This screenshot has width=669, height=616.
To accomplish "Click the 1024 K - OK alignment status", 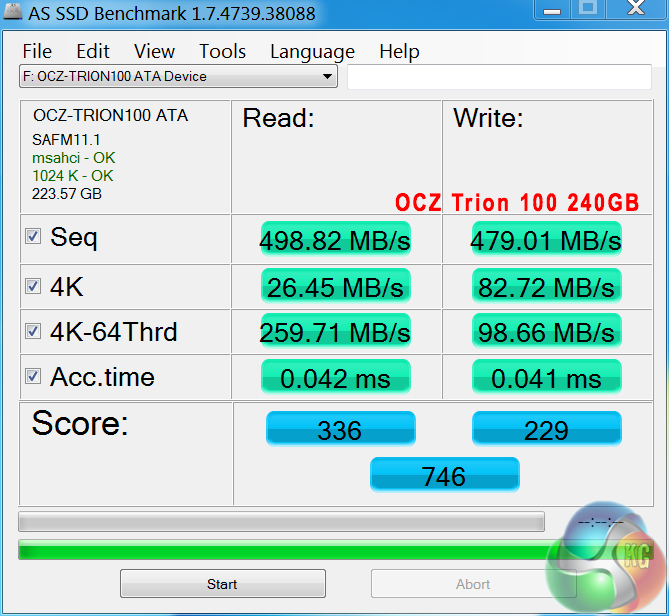I will pos(73,176).
